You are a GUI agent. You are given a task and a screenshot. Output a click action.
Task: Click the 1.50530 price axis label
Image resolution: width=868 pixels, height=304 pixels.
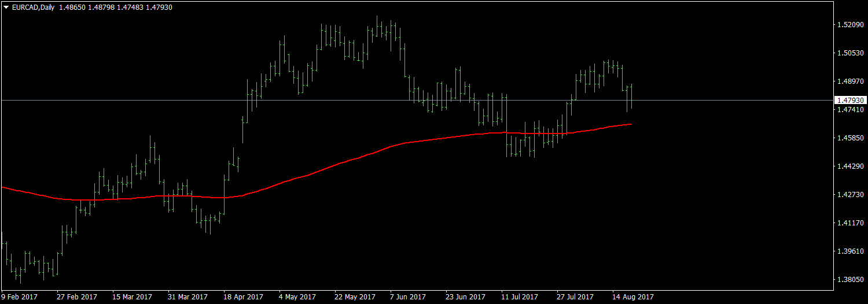click(x=851, y=53)
